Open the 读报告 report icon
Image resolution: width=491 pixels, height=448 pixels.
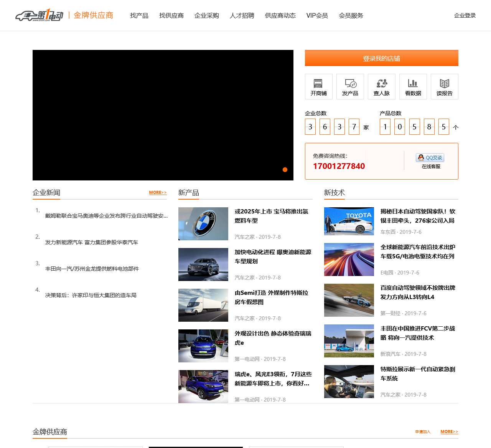tap(444, 87)
